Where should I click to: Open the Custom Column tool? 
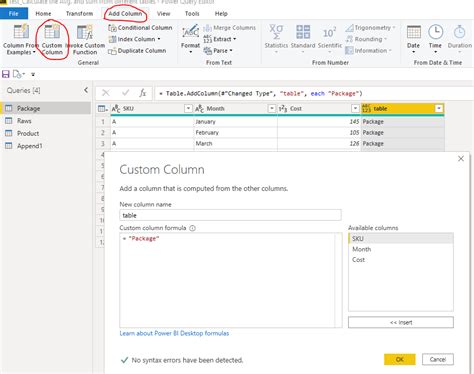click(x=52, y=39)
